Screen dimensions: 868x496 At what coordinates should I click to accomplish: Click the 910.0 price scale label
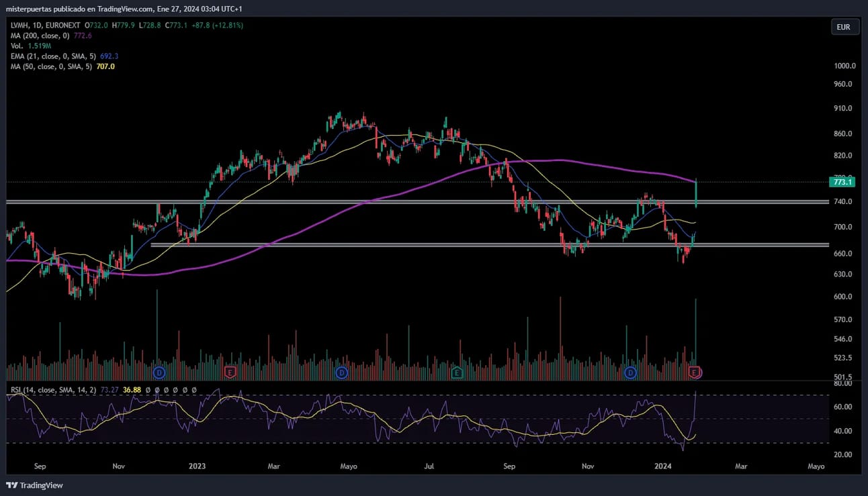point(842,108)
